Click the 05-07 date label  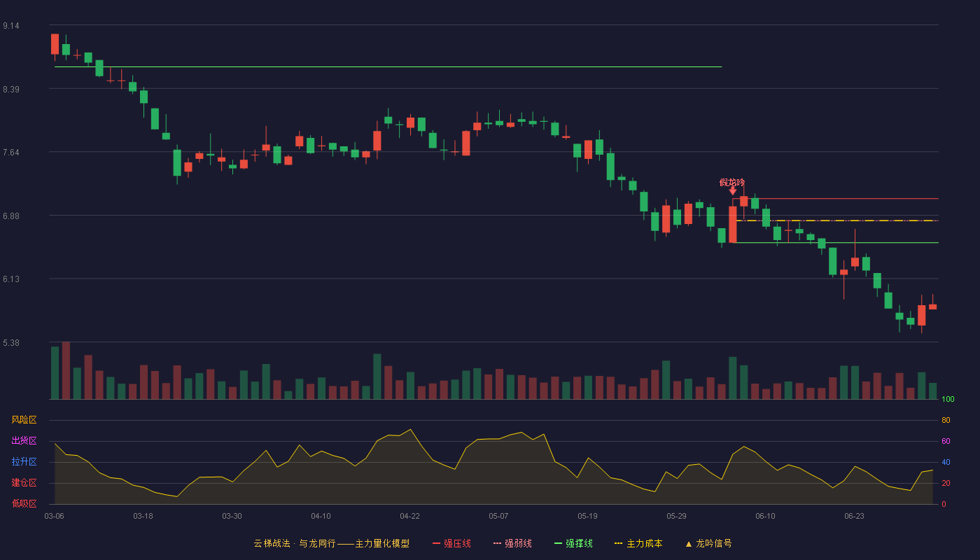[x=498, y=516]
